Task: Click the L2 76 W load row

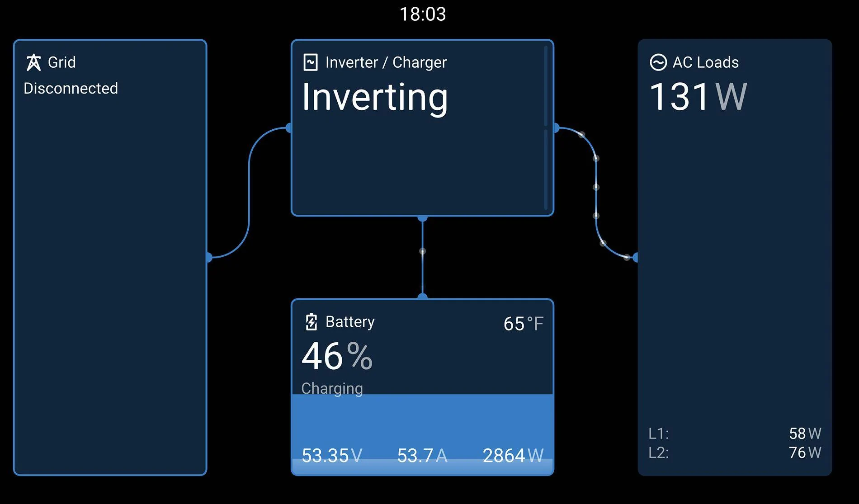Action: (x=735, y=452)
